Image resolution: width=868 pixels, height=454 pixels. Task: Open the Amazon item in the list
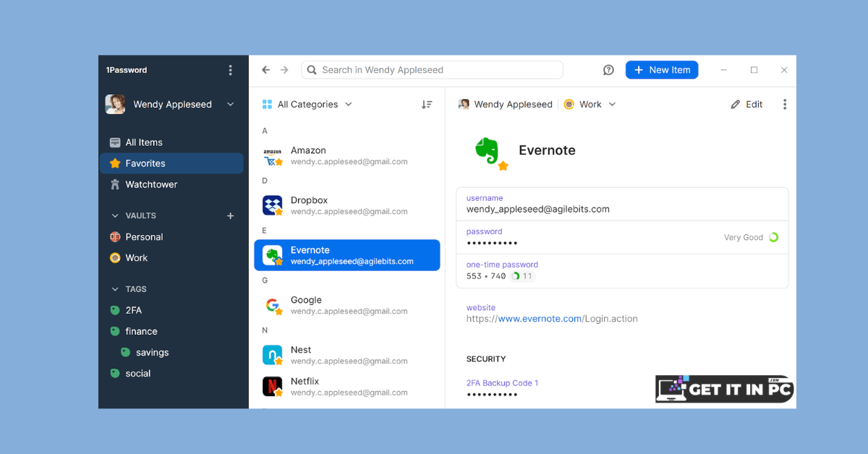(347, 155)
